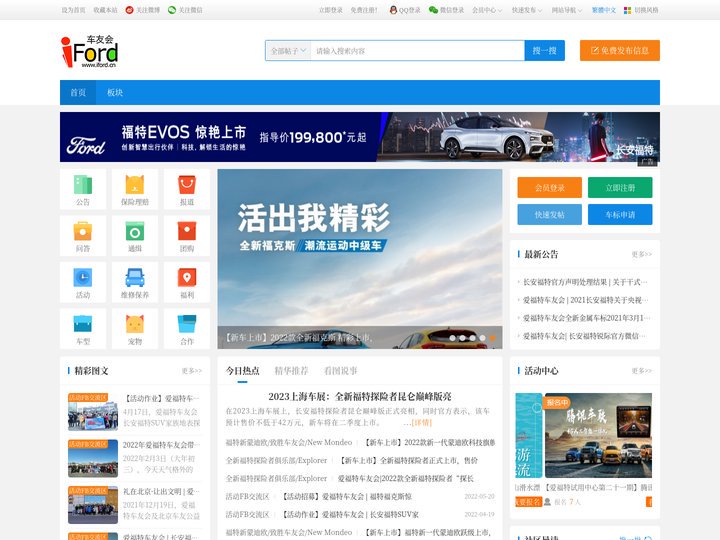720x540 pixels.
Task: Open announcement 爱福特车友会全新金属车标2021年3月1
Action: point(586,318)
